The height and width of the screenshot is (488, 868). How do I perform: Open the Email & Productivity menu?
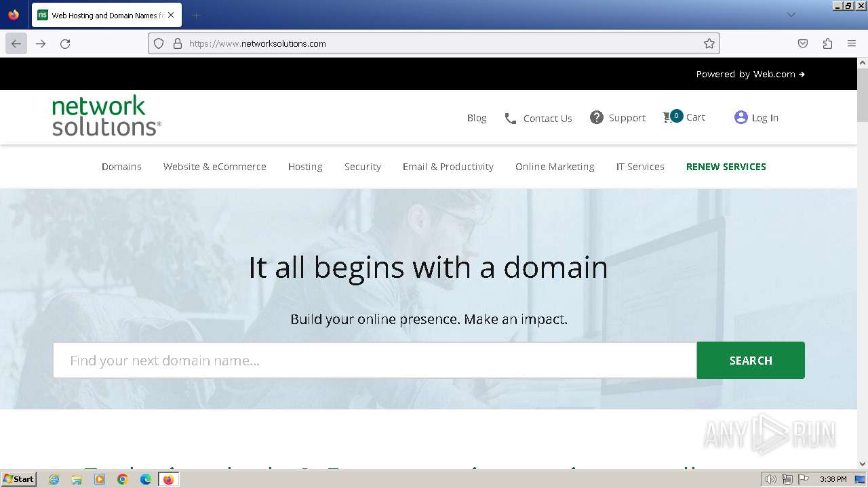click(448, 167)
